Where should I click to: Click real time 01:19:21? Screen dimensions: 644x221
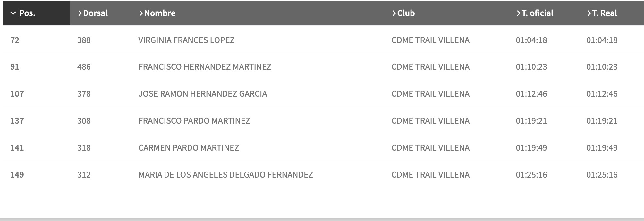click(602, 121)
